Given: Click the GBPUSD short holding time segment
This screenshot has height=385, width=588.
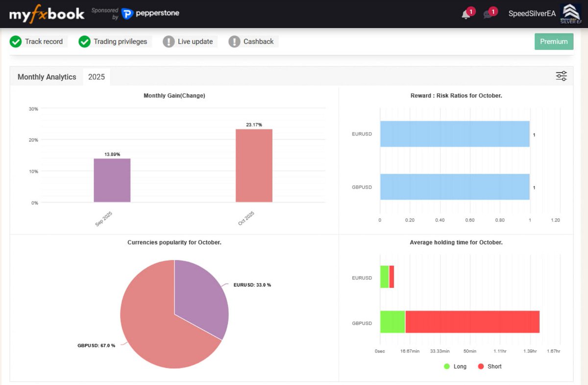Looking at the screenshot, I should click(472, 322).
